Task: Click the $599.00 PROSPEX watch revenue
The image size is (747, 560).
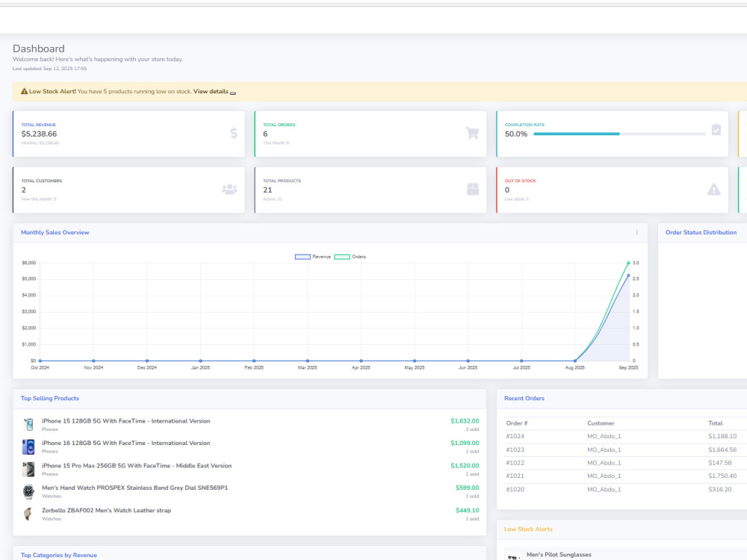Action: click(x=468, y=488)
